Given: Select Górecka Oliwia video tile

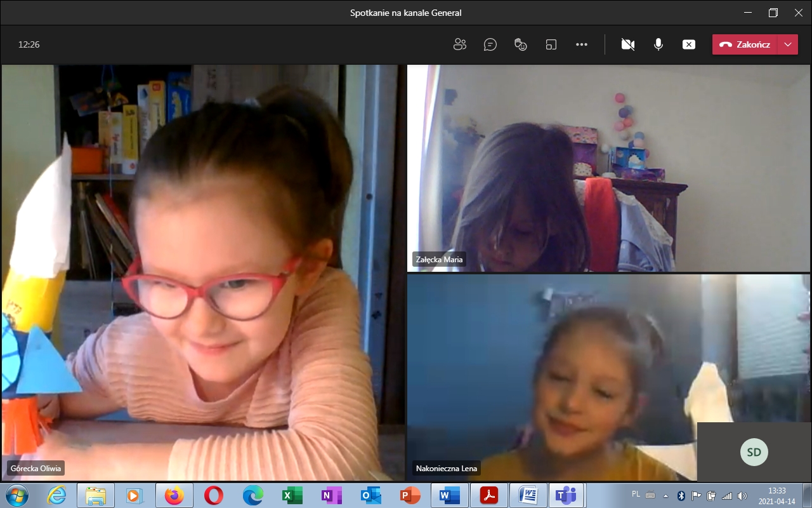Looking at the screenshot, I should pyautogui.click(x=202, y=272).
